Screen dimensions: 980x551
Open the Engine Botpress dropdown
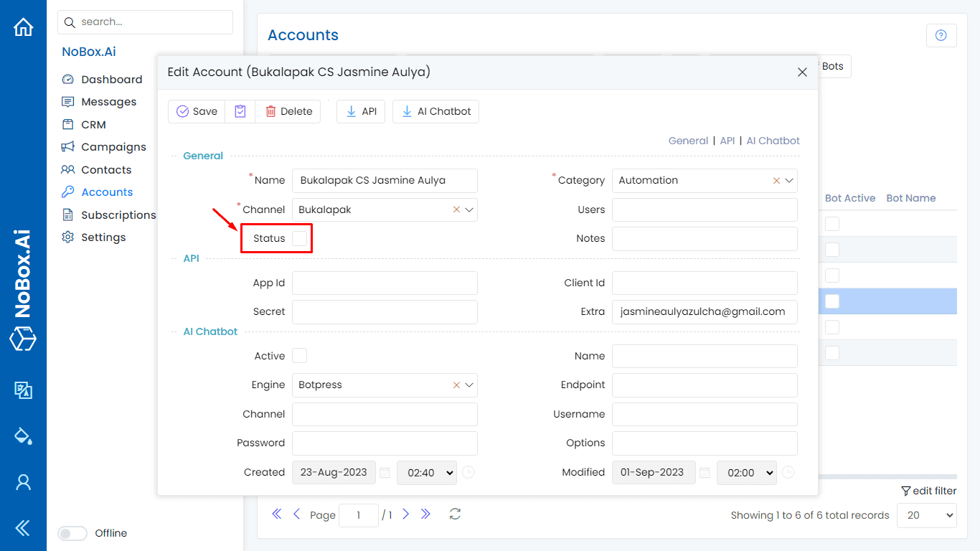[x=470, y=385]
